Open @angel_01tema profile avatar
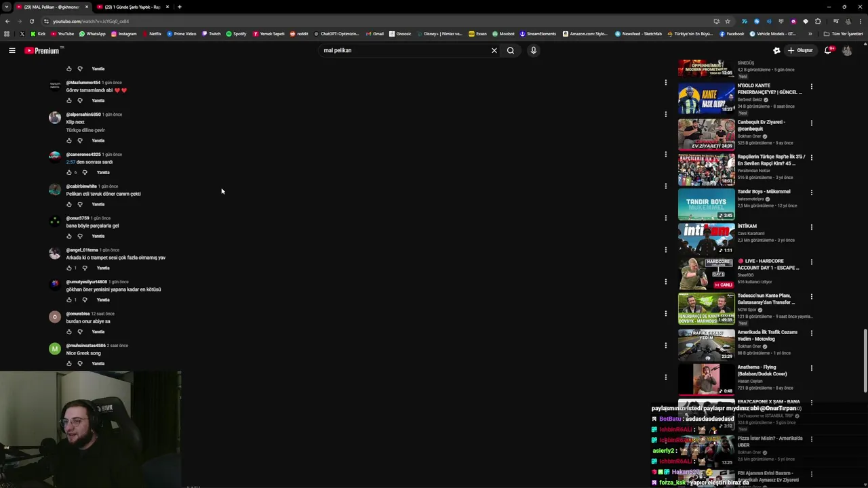Image resolution: width=868 pixels, height=488 pixels. click(55, 253)
